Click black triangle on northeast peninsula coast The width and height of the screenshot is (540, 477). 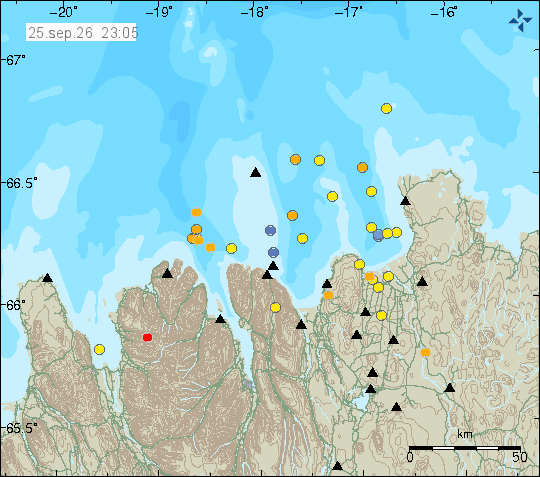click(x=405, y=200)
